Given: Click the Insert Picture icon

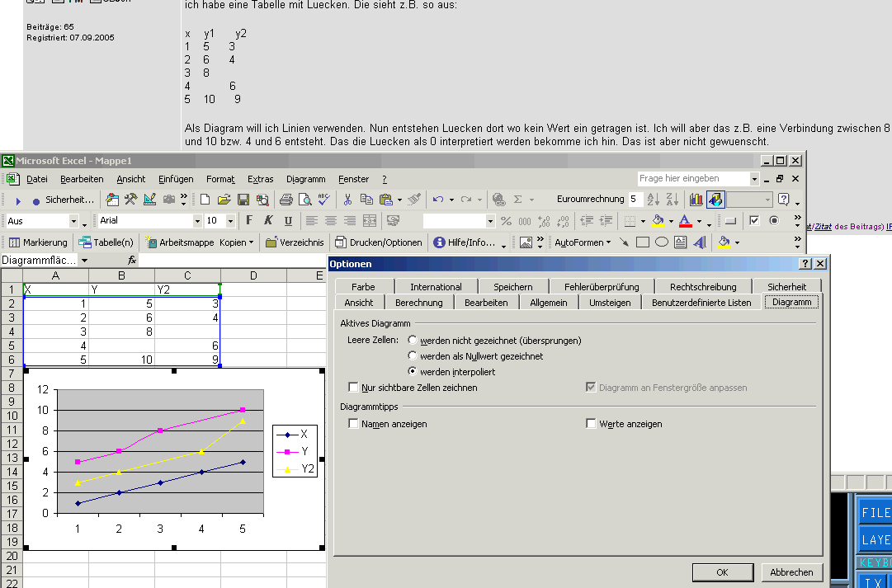Looking at the screenshot, I should 526,242.
